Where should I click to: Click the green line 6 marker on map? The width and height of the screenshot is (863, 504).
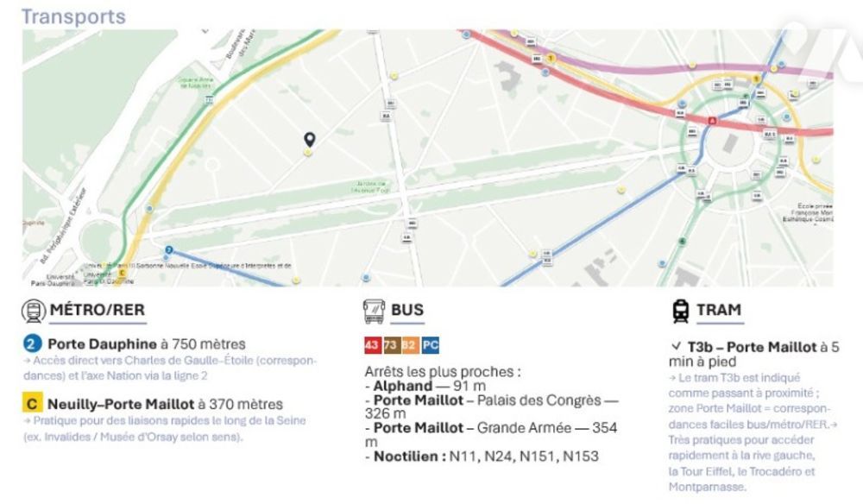tap(682, 242)
